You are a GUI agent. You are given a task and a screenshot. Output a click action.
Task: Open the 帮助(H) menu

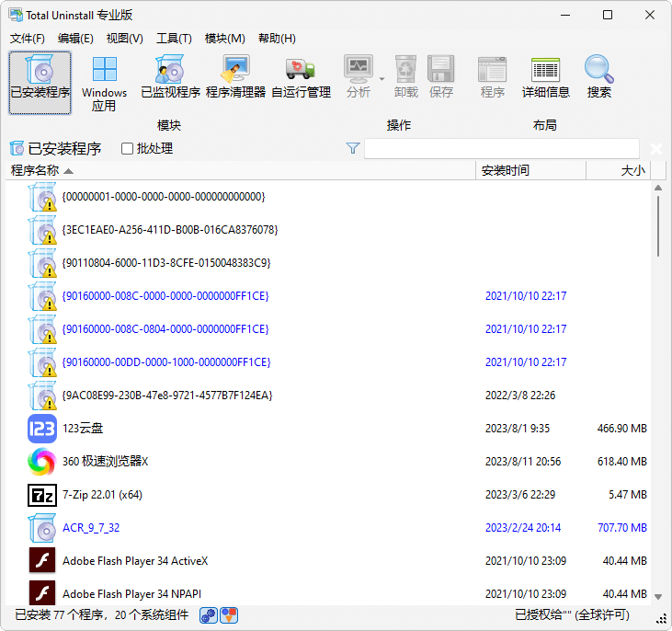tap(277, 39)
